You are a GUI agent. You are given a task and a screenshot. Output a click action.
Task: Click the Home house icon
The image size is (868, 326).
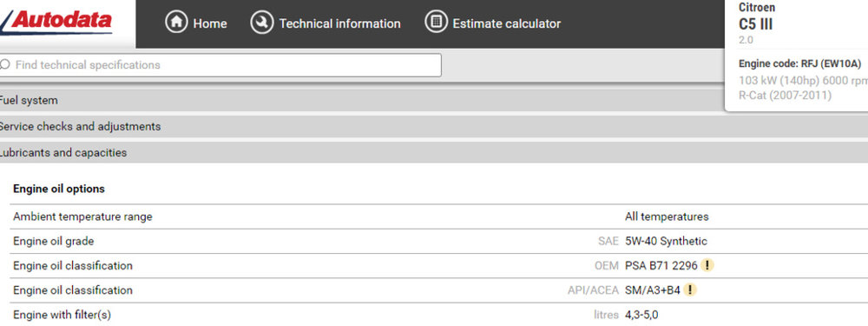[x=176, y=23]
